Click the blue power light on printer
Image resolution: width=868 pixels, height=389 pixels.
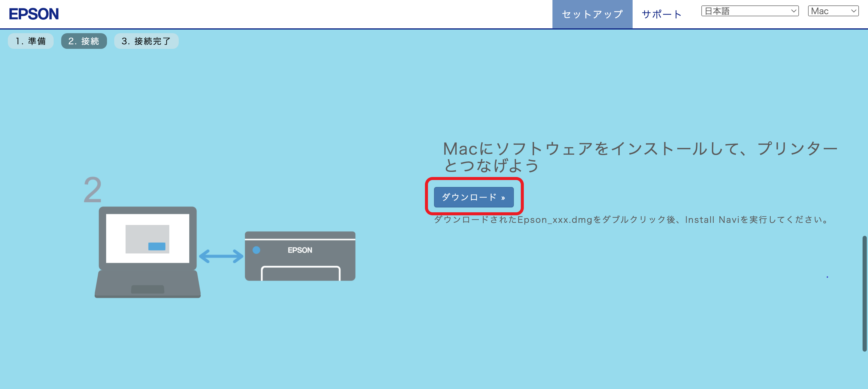tap(256, 250)
